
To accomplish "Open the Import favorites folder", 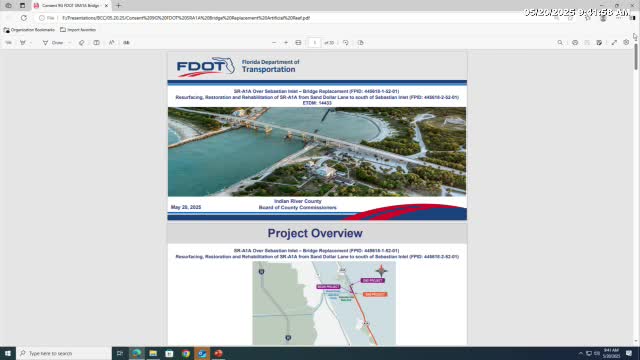I will pyautogui.click(x=78, y=30).
